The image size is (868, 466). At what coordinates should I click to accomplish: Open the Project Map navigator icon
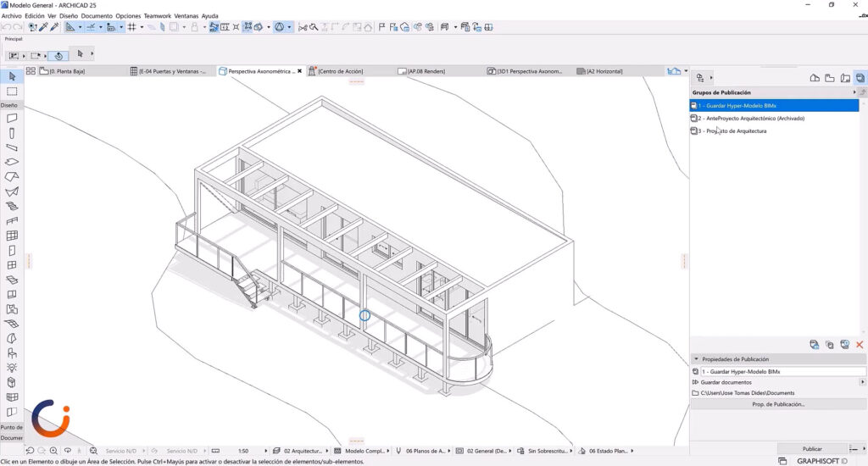(815, 78)
